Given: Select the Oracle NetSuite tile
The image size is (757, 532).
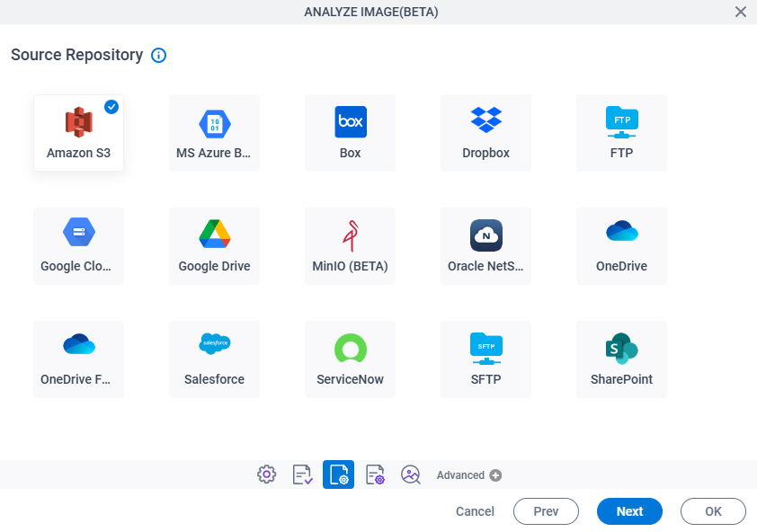Looking at the screenshot, I should click(485, 246).
